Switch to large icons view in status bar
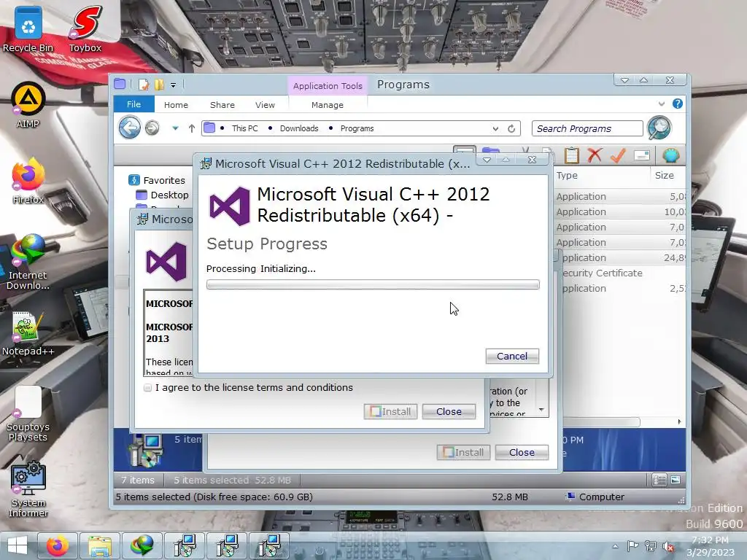The width and height of the screenshot is (747, 560). click(676, 480)
